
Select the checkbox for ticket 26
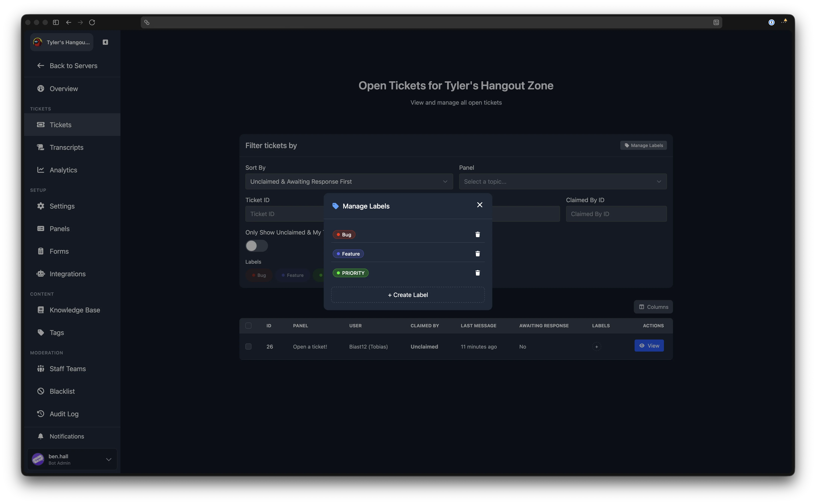point(248,347)
